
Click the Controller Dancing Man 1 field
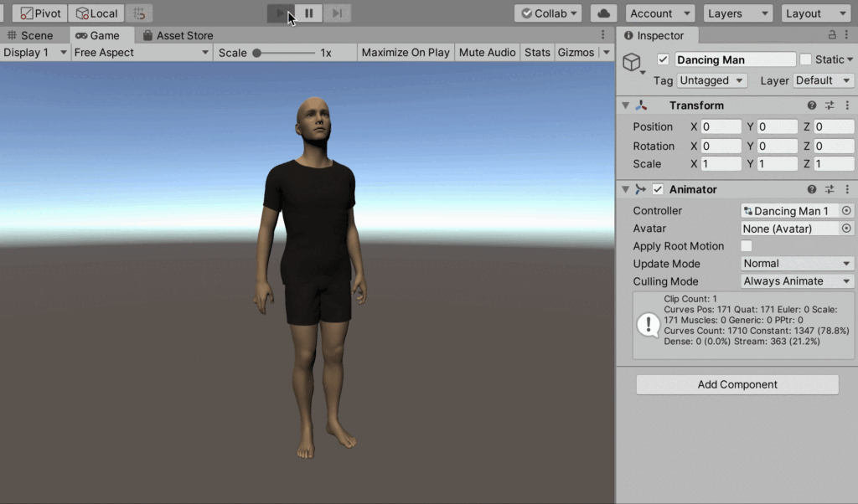coord(789,211)
